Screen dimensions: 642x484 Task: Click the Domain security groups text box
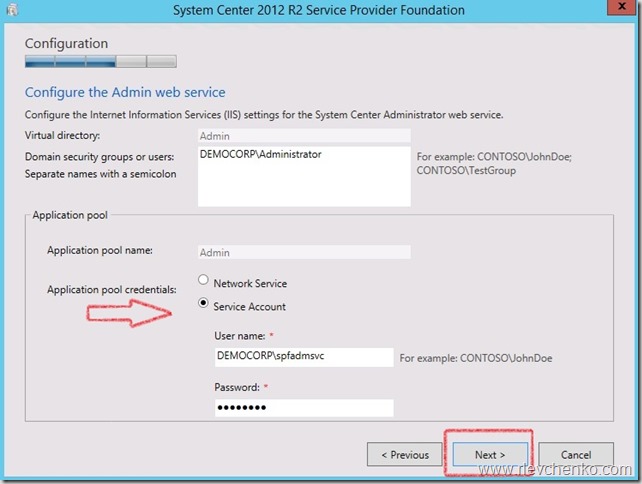click(x=303, y=176)
